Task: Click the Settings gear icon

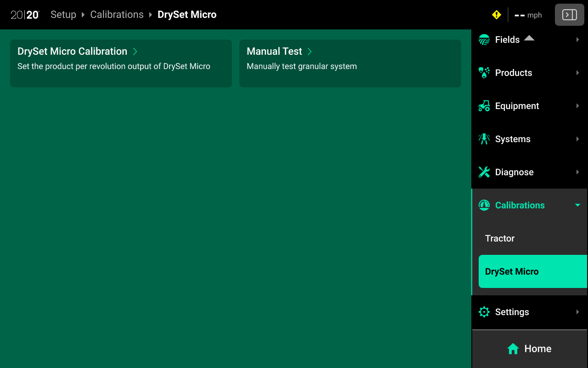Action: pyautogui.click(x=484, y=312)
